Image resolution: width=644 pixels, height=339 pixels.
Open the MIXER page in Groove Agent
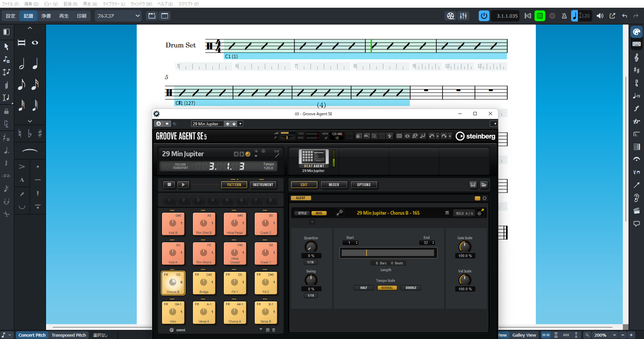(334, 185)
